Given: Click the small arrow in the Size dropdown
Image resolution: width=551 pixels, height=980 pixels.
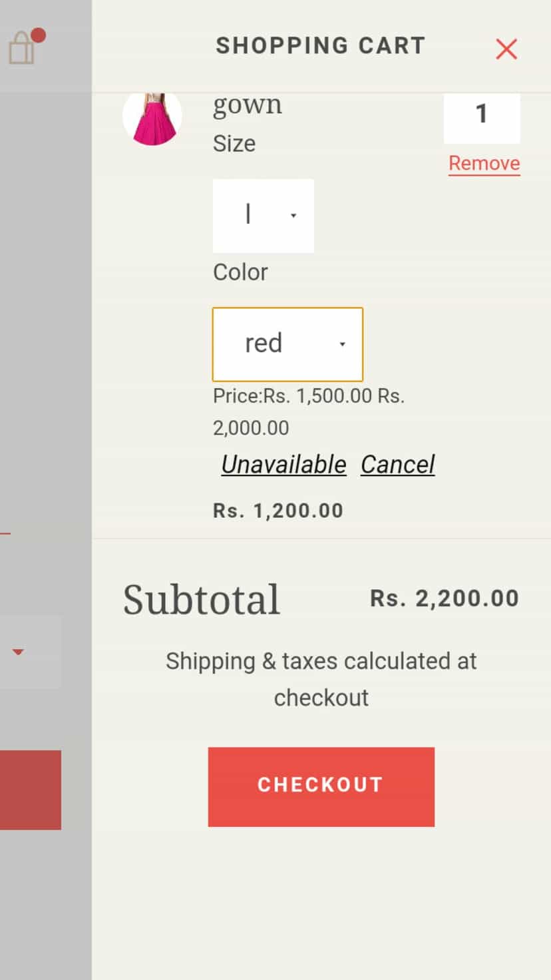Looking at the screenshot, I should pos(293,216).
